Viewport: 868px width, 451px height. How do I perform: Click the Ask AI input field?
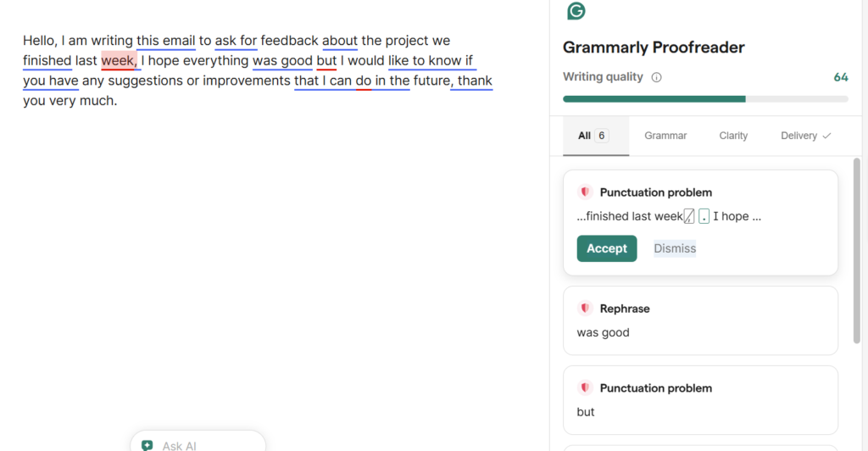203,445
